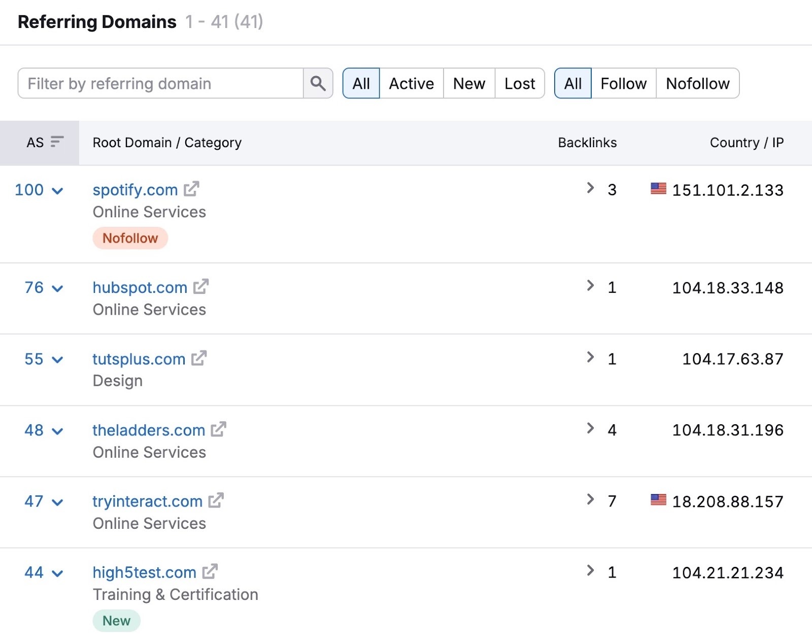Viewport: 812px width, 644px height.
Task: Open the tryinteract.com domain link
Action: [x=147, y=501]
